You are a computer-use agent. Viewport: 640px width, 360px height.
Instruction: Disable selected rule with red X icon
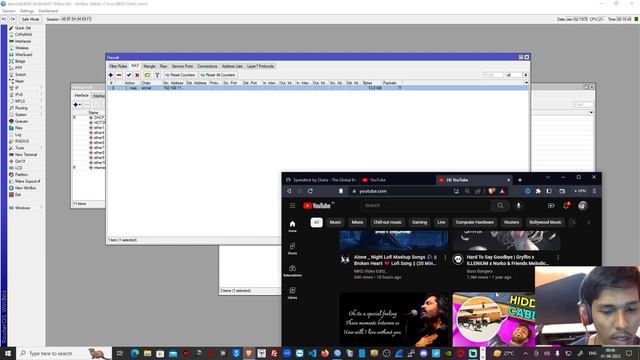[137, 75]
